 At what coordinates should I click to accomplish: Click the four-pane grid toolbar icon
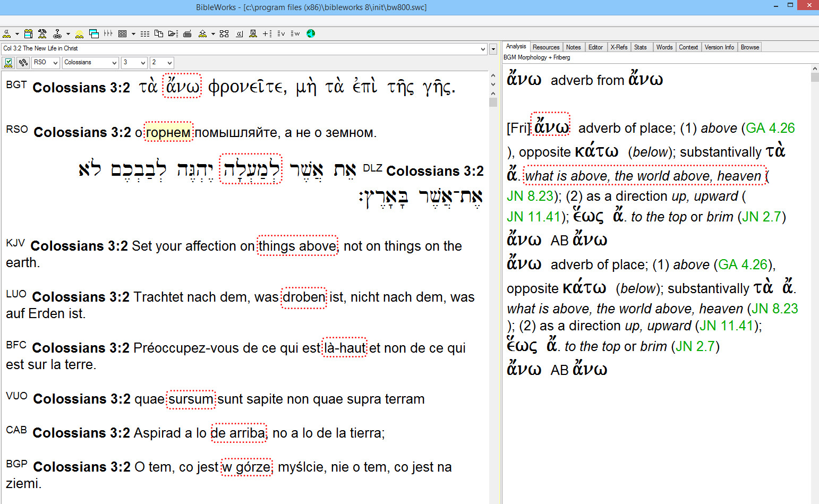pos(122,33)
